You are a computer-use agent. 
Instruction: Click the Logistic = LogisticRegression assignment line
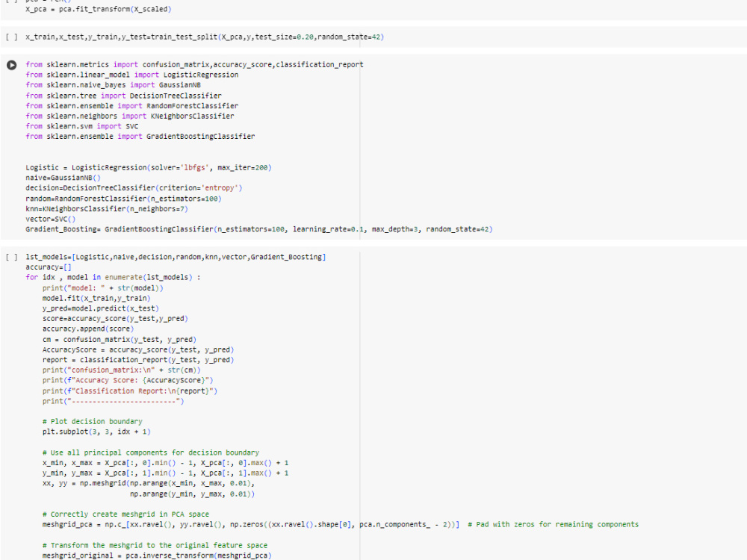click(149, 167)
